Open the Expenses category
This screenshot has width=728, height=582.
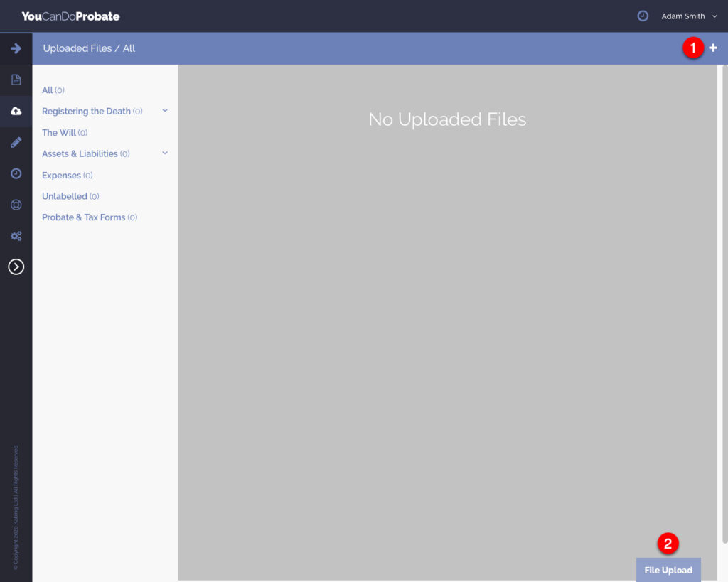(x=62, y=176)
